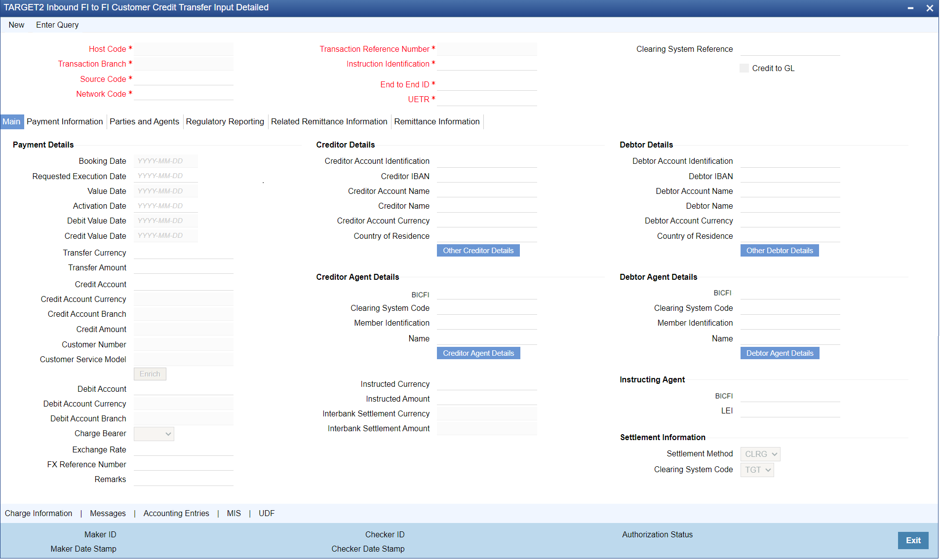Click the End to End ID field
Screen dimensions: 940x560
pyautogui.click(x=487, y=84)
